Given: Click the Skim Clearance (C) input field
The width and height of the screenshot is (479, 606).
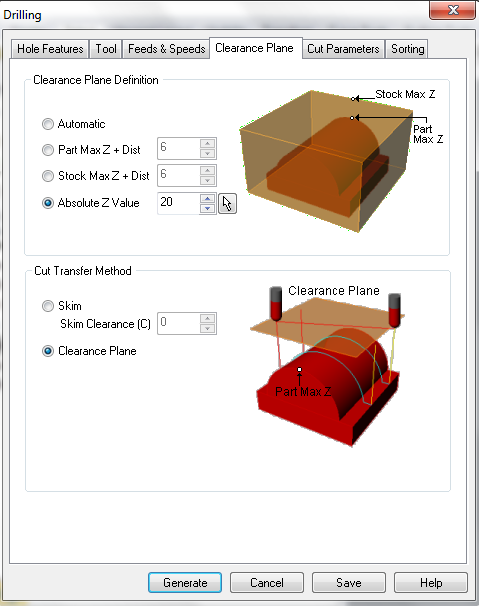Looking at the screenshot, I should (x=179, y=323).
